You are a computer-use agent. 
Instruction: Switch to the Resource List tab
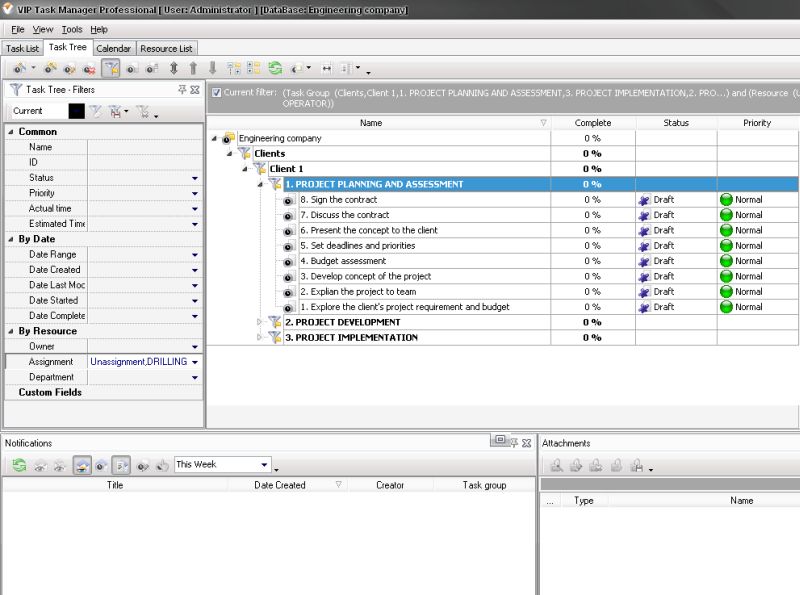pos(166,48)
